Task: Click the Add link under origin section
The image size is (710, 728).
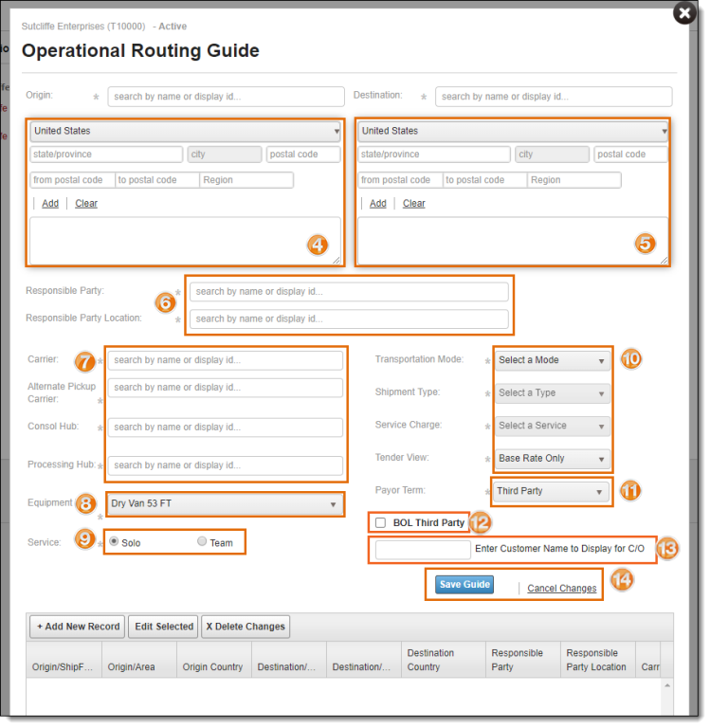Action: coord(50,204)
